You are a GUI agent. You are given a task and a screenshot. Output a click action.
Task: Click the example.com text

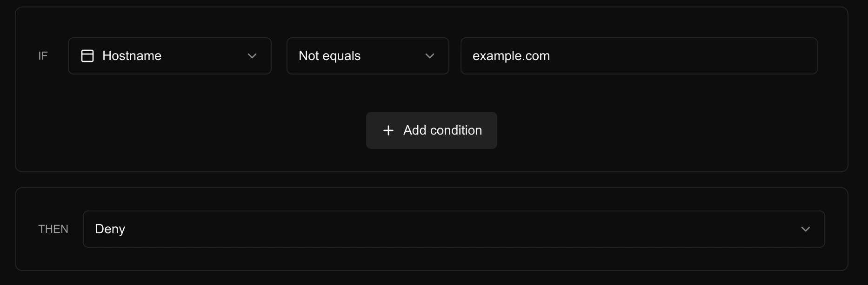511,56
